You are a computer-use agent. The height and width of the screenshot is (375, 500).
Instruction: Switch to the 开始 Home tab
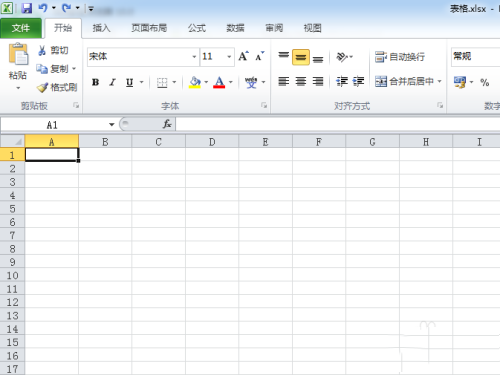(63, 28)
